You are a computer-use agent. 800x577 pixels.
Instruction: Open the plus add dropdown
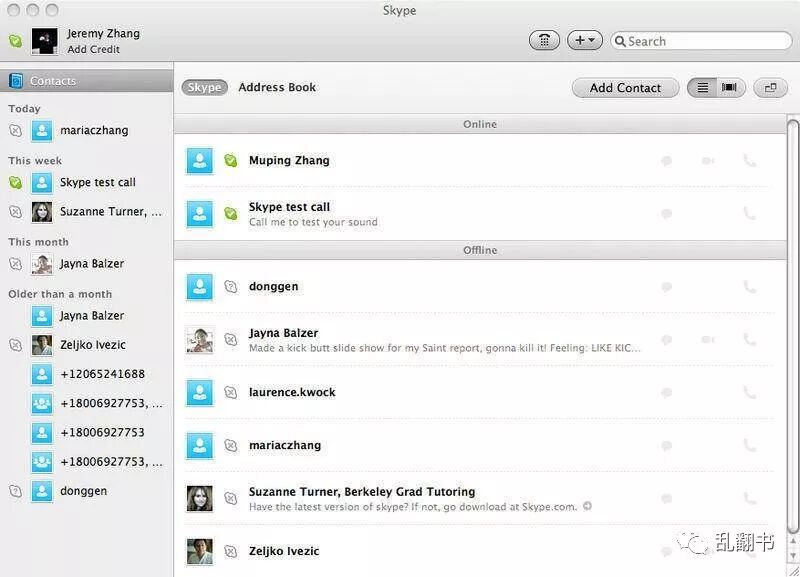click(x=585, y=40)
